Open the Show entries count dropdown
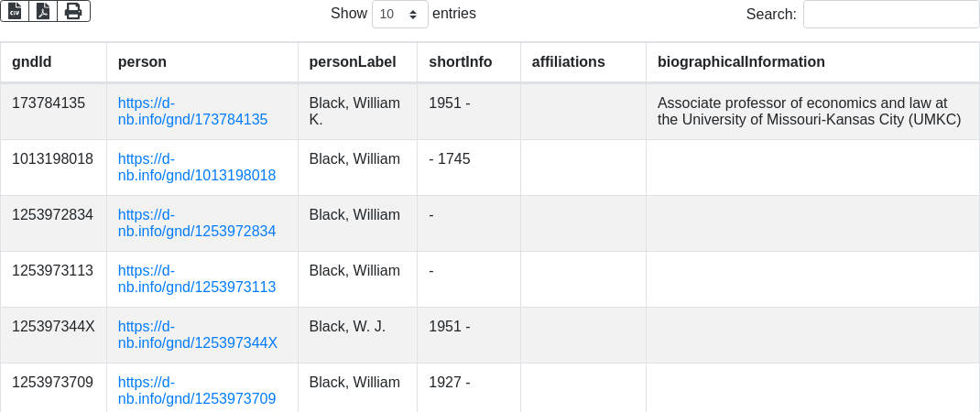 click(x=399, y=15)
